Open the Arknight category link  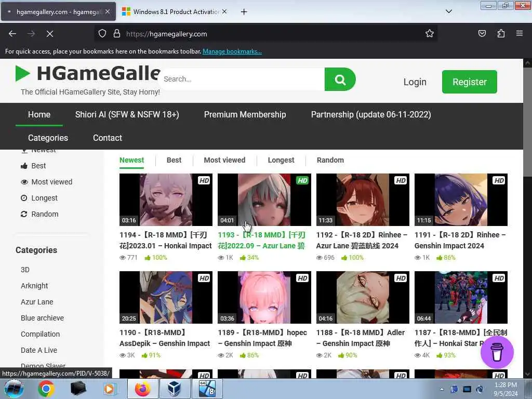coord(34,286)
